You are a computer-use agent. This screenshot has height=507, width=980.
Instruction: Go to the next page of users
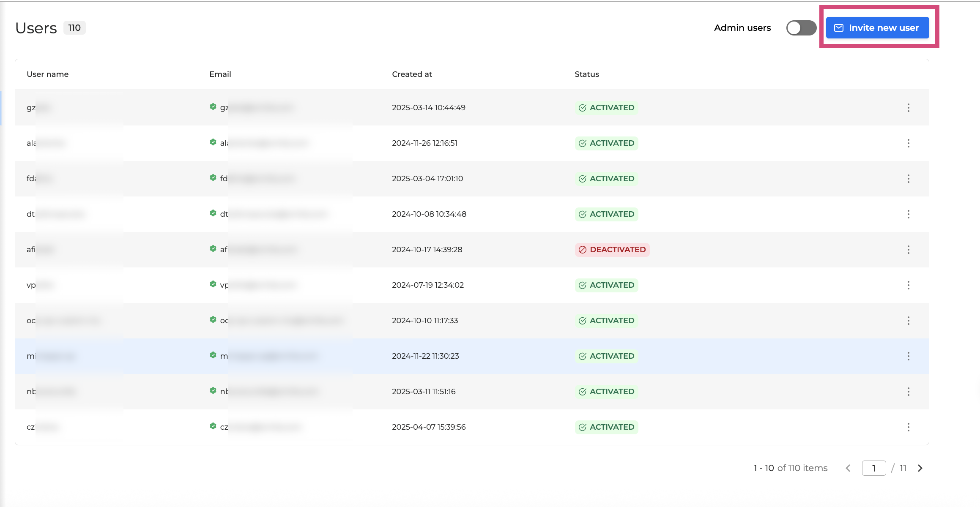click(920, 468)
